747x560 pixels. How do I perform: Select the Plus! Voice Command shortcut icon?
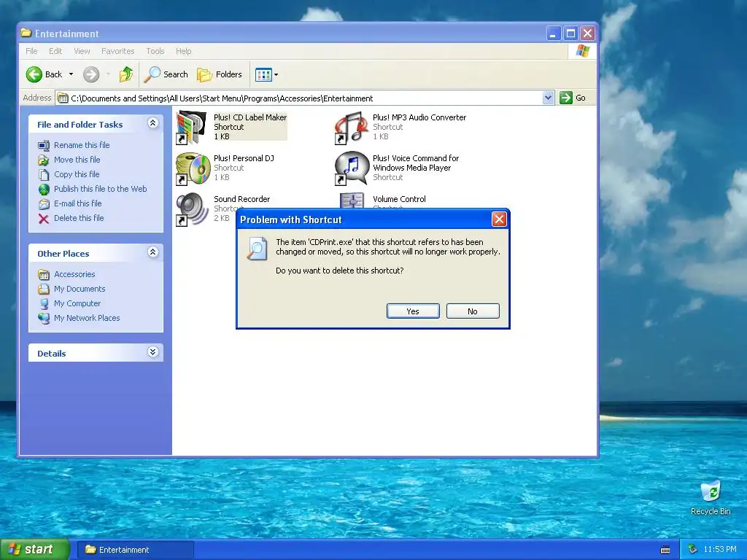(352, 168)
